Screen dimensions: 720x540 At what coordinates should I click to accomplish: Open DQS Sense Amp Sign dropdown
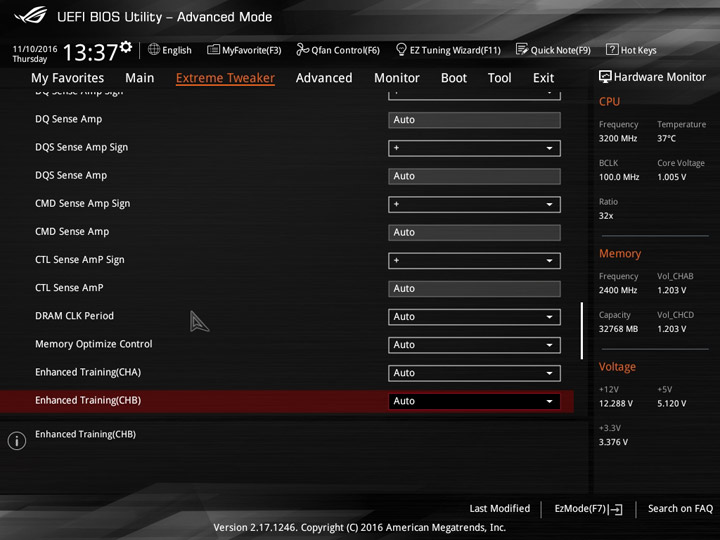(x=474, y=148)
